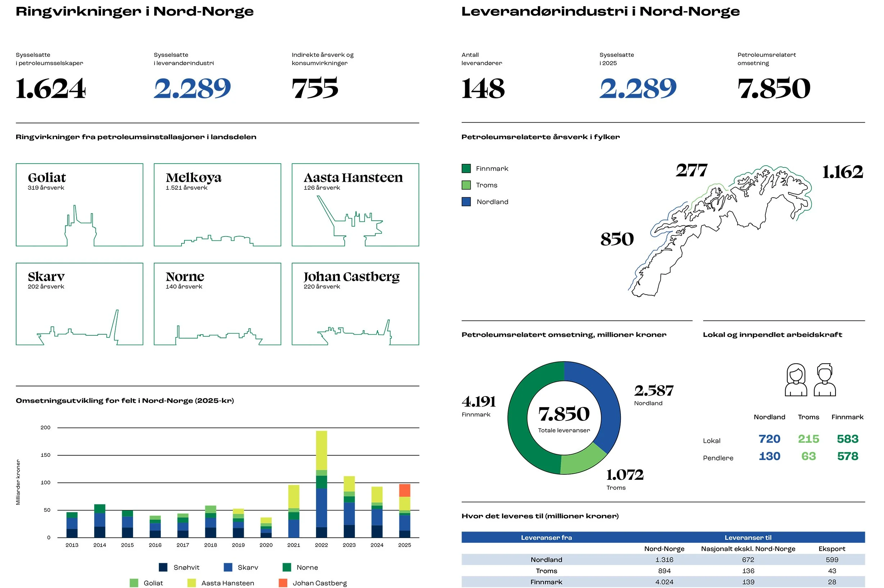884x588 pixels.
Task: Click Nordland row cell "1.316"
Action: click(664, 560)
